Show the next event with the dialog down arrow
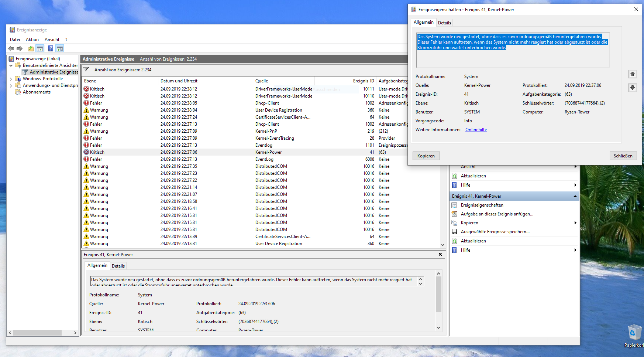 point(633,88)
